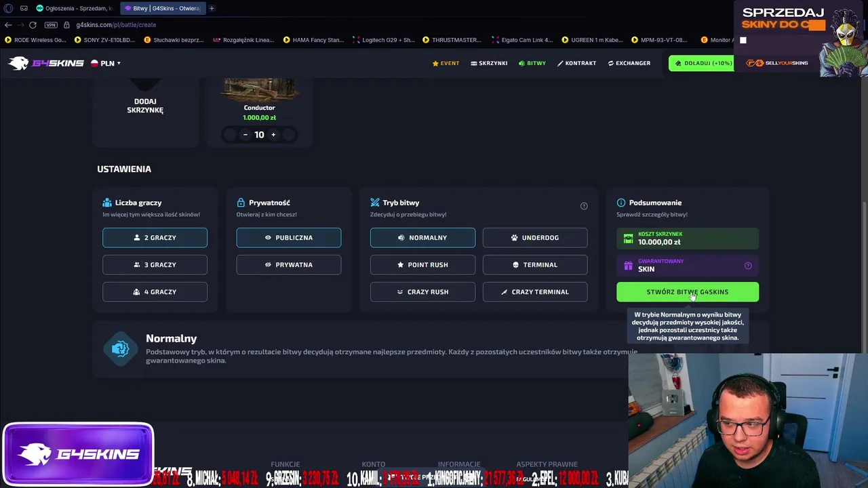This screenshot has width=868, height=488.
Task: Open the BITWY navigation item
Action: click(x=532, y=63)
